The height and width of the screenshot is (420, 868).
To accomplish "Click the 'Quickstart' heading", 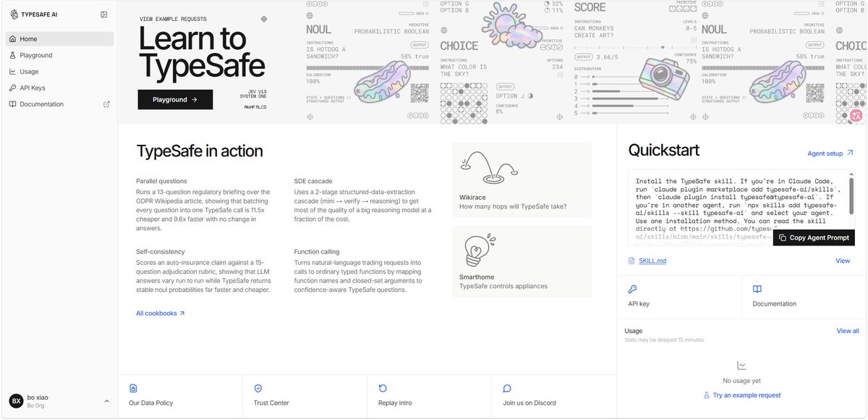I will pyautogui.click(x=663, y=151).
